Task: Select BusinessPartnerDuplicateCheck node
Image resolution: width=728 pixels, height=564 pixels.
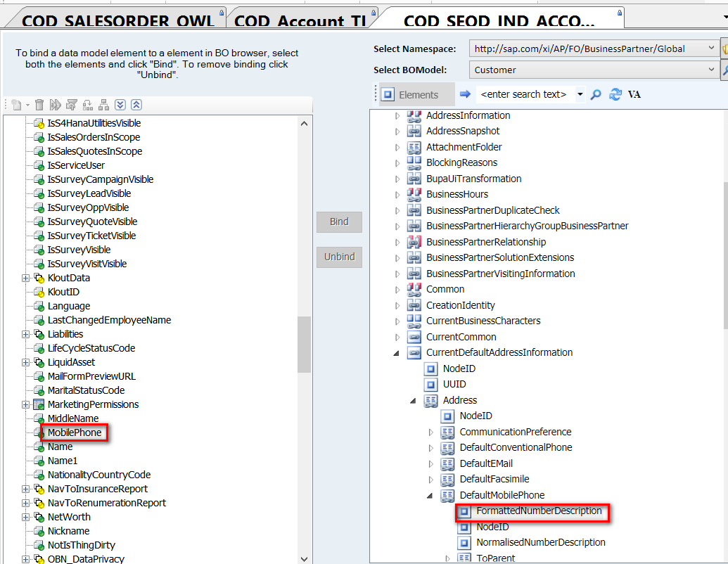Action: [x=493, y=210]
